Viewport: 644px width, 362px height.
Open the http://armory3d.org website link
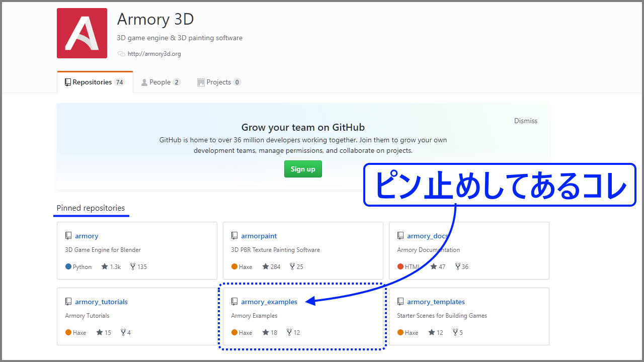point(154,53)
